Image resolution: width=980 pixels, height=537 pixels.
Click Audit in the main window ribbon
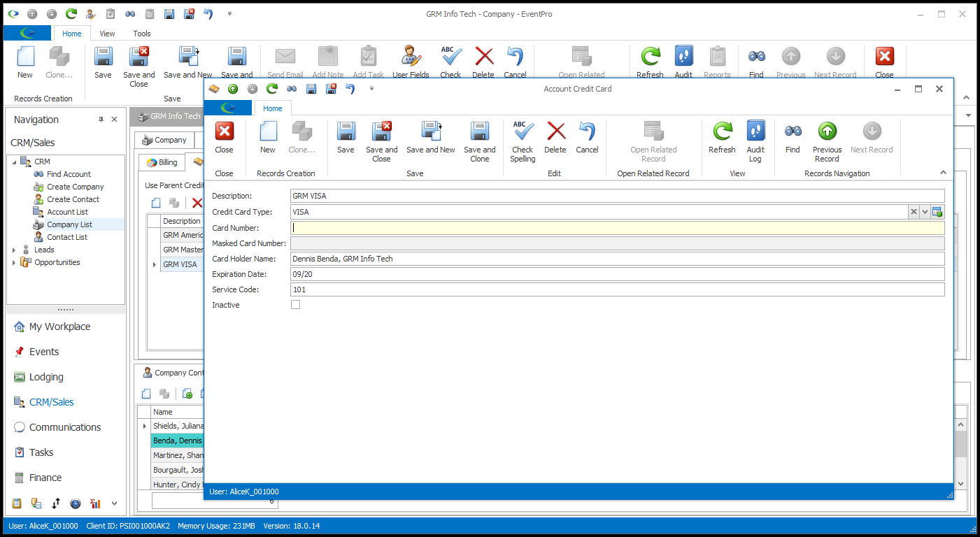pyautogui.click(x=683, y=62)
